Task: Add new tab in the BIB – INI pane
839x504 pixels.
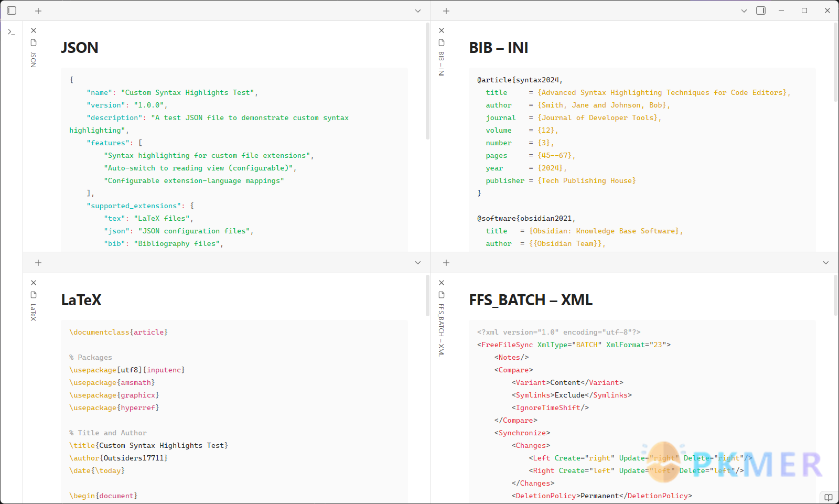Action: (446, 11)
